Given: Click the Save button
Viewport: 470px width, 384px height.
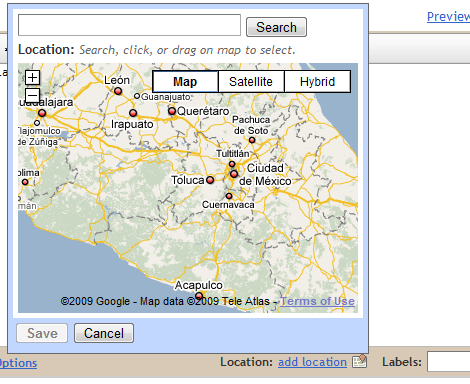Looking at the screenshot, I should click(42, 333).
